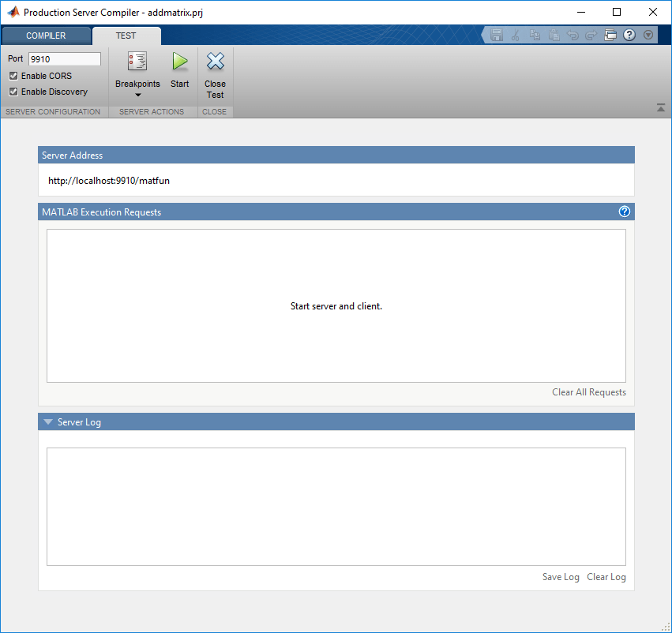Click the green Start server icon
The image size is (672, 633).
tap(179, 62)
